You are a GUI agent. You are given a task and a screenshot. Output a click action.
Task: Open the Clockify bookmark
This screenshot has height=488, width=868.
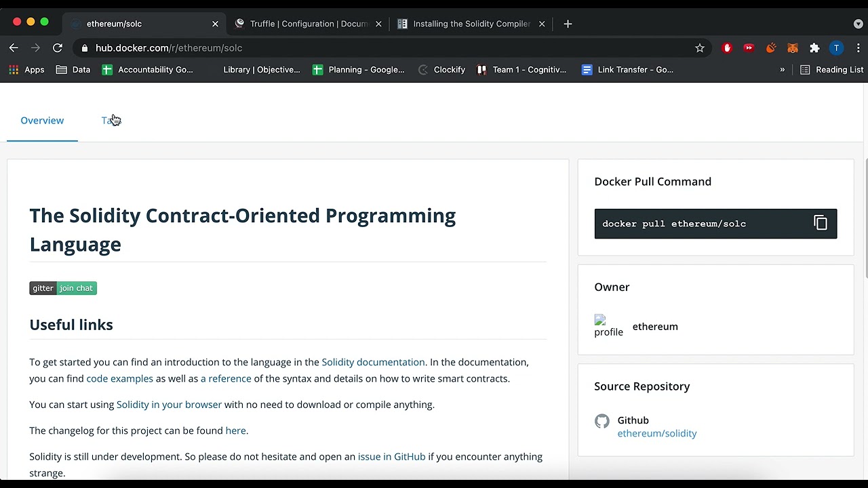click(x=441, y=70)
